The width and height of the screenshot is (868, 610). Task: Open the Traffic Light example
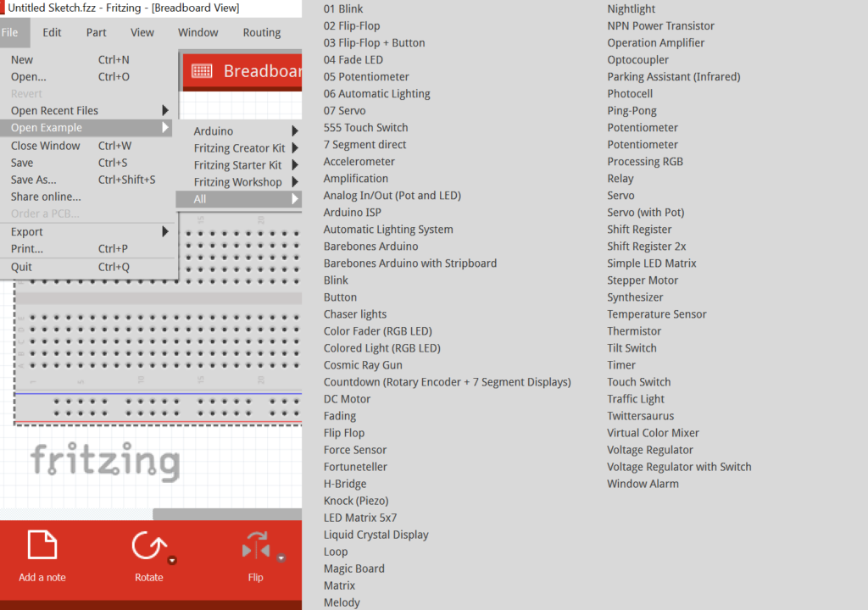tap(636, 399)
